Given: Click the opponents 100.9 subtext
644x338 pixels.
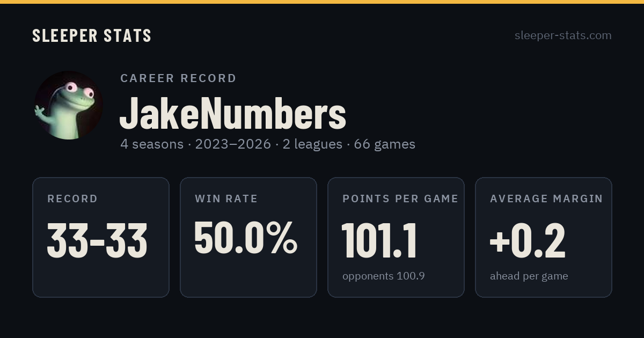Looking at the screenshot, I should pos(384,276).
